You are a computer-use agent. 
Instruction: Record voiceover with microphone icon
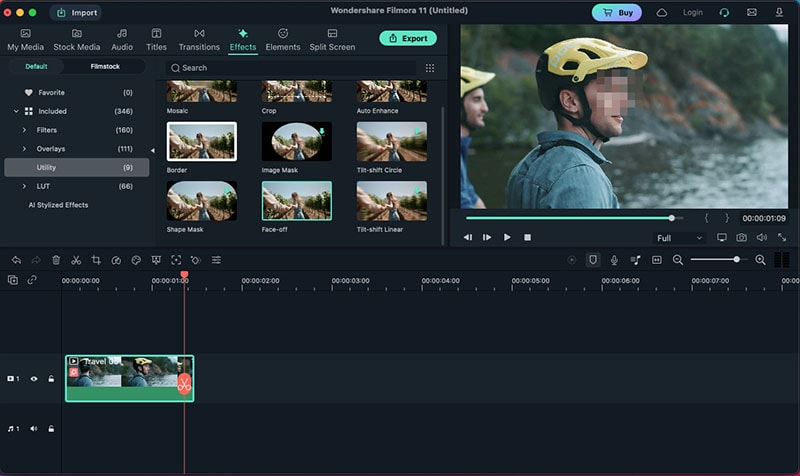(x=614, y=260)
